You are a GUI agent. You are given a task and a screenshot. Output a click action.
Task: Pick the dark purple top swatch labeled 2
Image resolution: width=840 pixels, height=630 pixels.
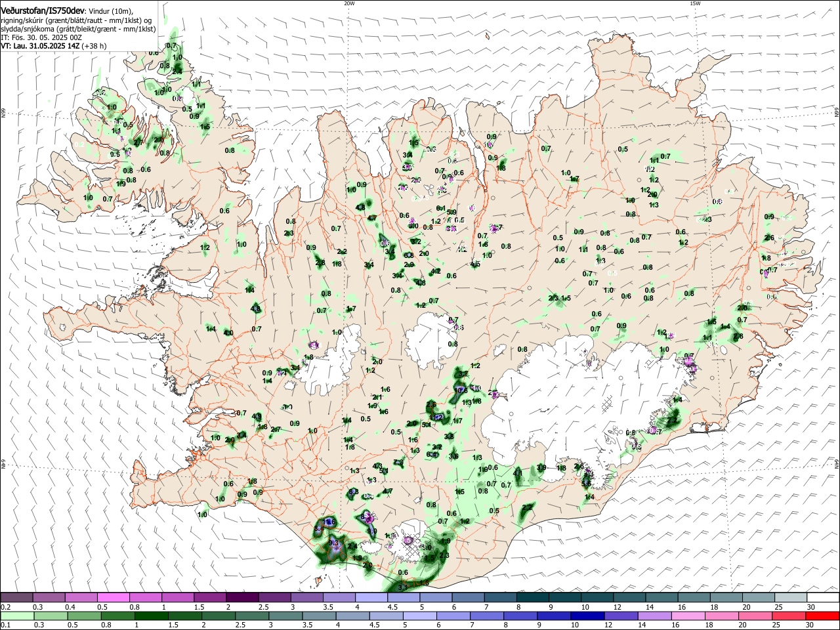(242, 597)
